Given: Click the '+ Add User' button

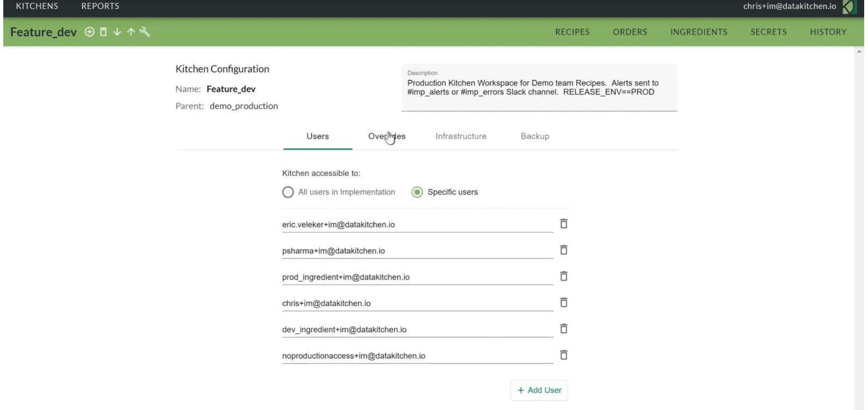Looking at the screenshot, I should pyautogui.click(x=539, y=390).
